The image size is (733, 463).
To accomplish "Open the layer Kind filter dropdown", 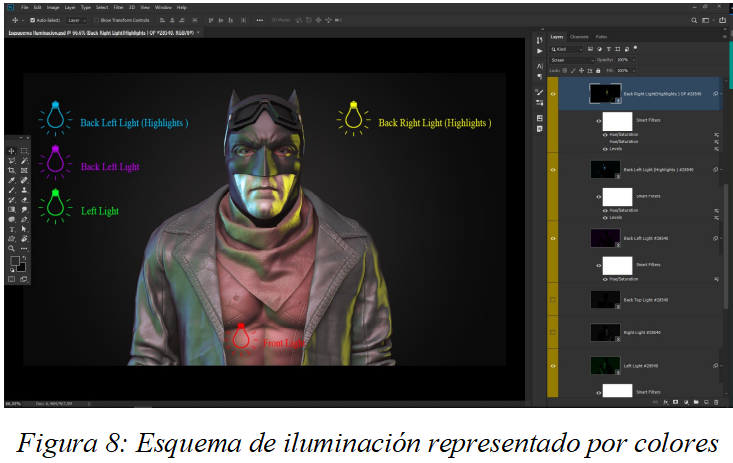I will [x=569, y=48].
